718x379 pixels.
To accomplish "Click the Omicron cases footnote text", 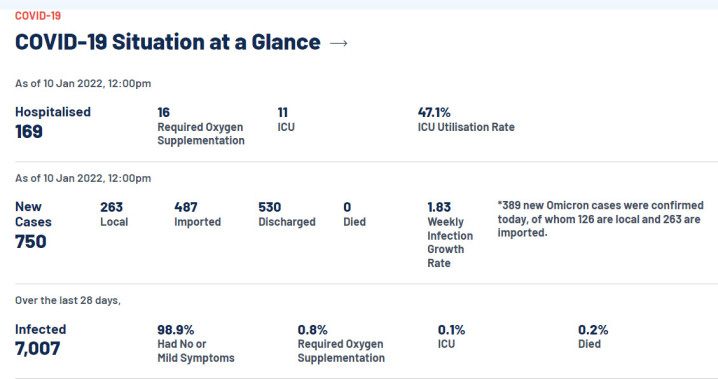I will point(600,219).
